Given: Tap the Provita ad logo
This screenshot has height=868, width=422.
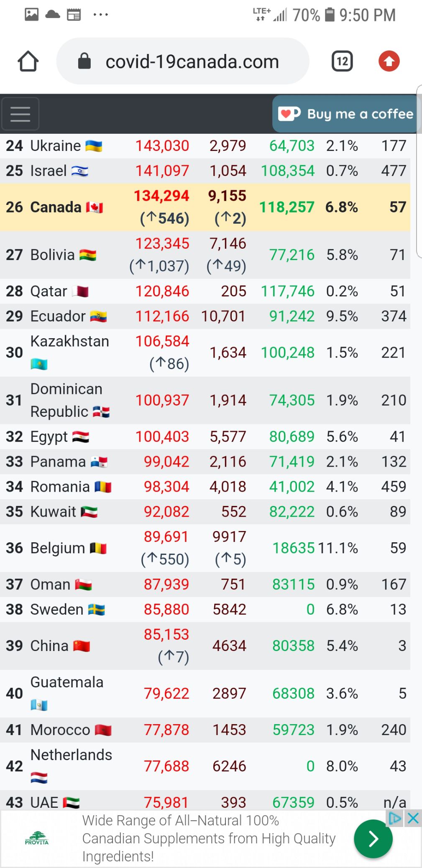Looking at the screenshot, I should [x=37, y=838].
